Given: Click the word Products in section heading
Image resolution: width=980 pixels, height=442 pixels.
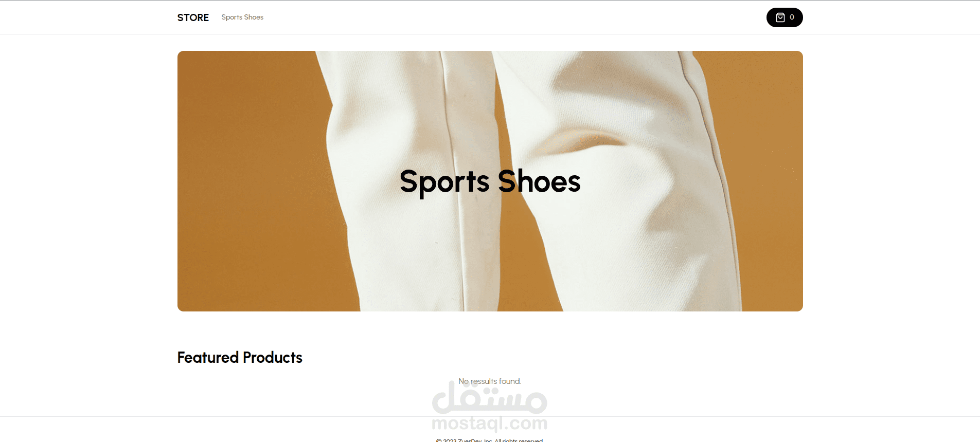Looking at the screenshot, I should click(273, 357).
